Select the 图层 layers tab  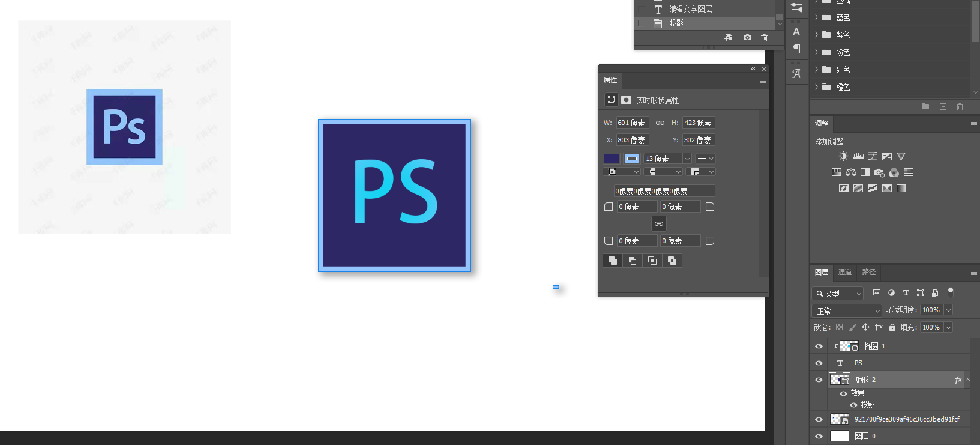tap(822, 272)
